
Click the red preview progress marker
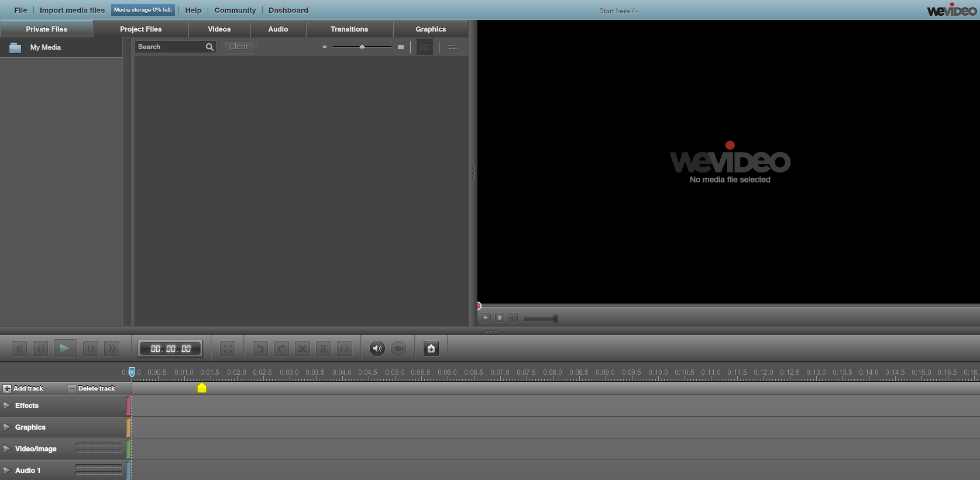pos(479,306)
